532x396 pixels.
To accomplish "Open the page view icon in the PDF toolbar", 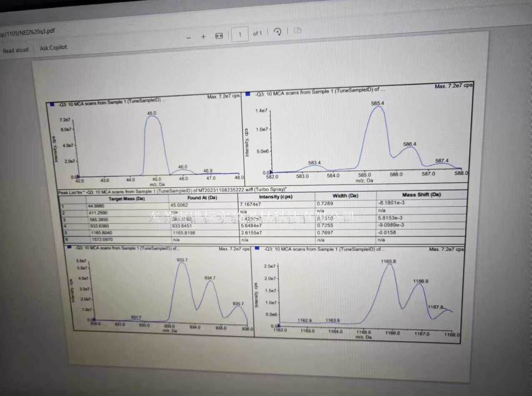I will (297, 30).
